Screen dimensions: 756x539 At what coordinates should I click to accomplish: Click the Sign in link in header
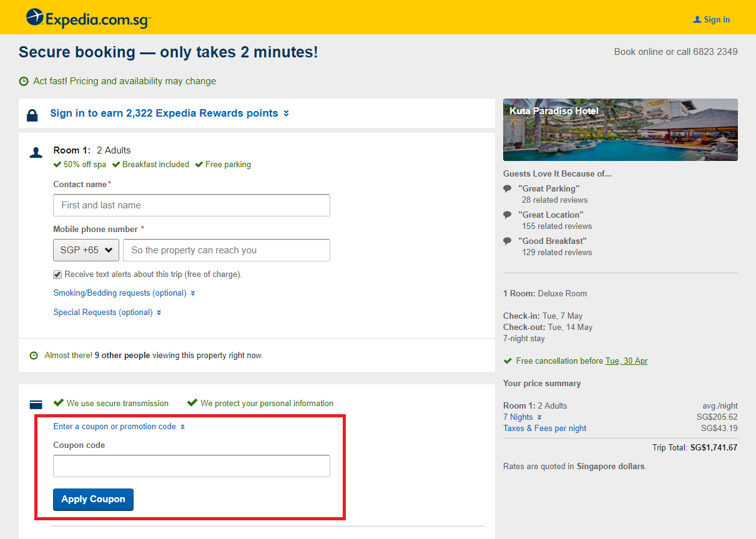point(717,20)
